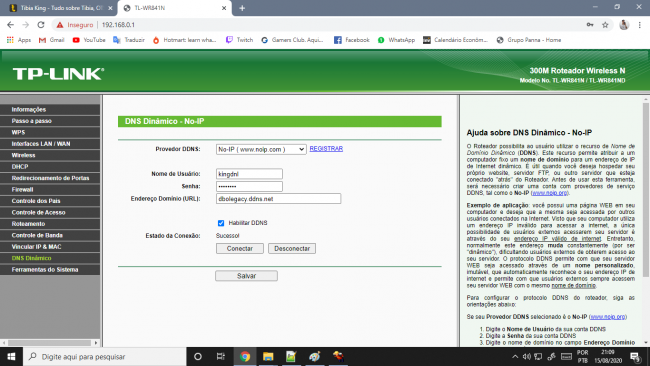Image resolution: width=650 pixels, height=366 pixels.
Task: Open the Apps bookmarks shortcut
Action: point(19,40)
